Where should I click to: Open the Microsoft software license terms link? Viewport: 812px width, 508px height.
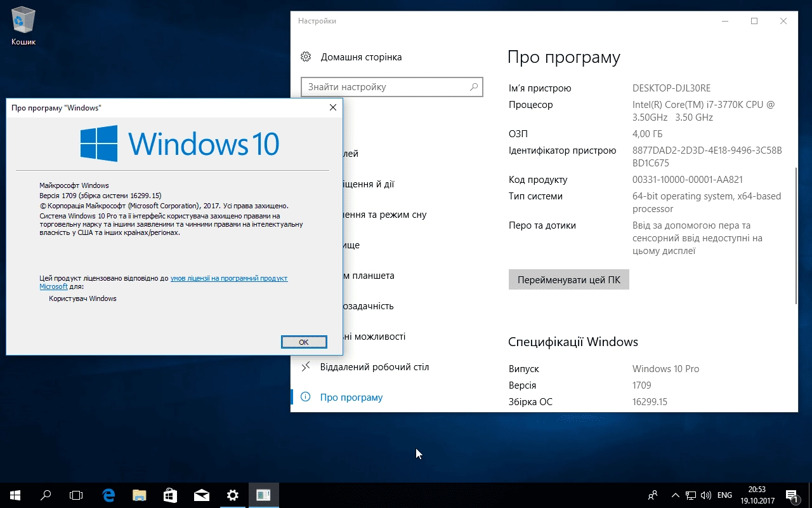[164, 283]
